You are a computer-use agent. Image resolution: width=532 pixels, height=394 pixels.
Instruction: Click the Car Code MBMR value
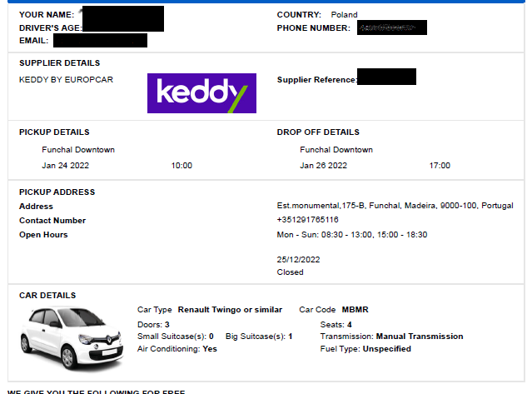click(x=355, y=310)
